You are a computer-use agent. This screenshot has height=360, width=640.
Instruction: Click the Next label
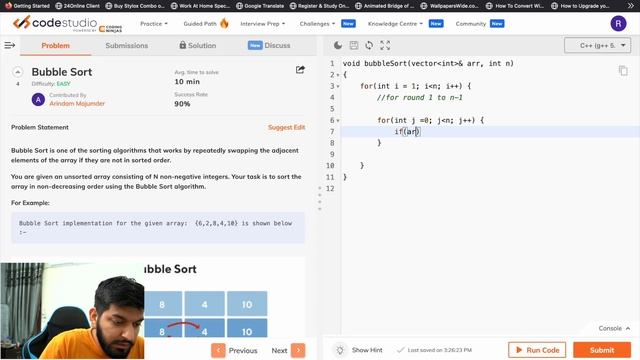279,351
